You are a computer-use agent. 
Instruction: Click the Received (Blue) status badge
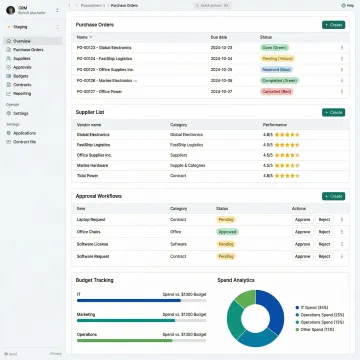(x=276, y=70)
